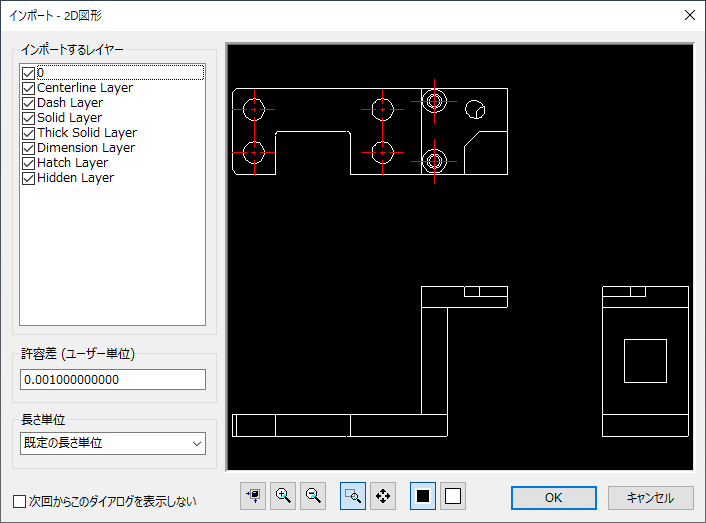The height and width of the screenshot is (523, 706).
Task: Click the OK button
Action: tap(554, 498)
